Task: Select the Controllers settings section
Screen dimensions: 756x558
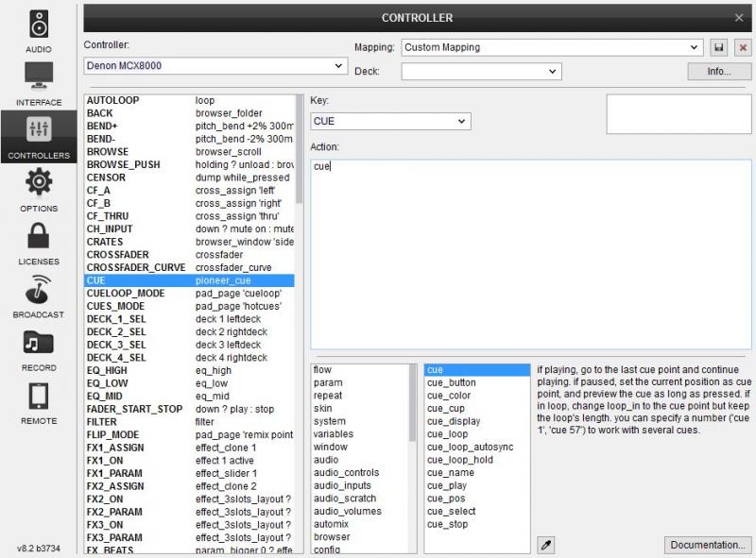Action: [x=39, y=137]
